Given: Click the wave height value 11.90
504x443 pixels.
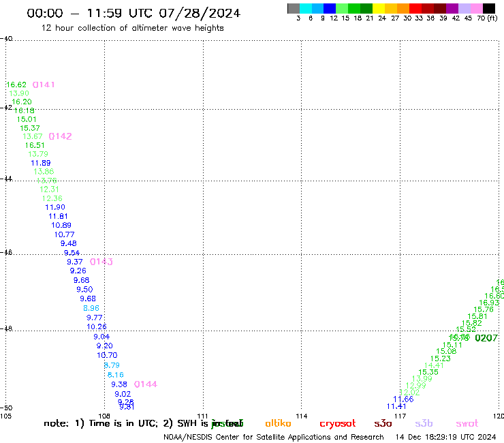Looking at the screenshot, I should pyautogui.click(x=55, y=207).
